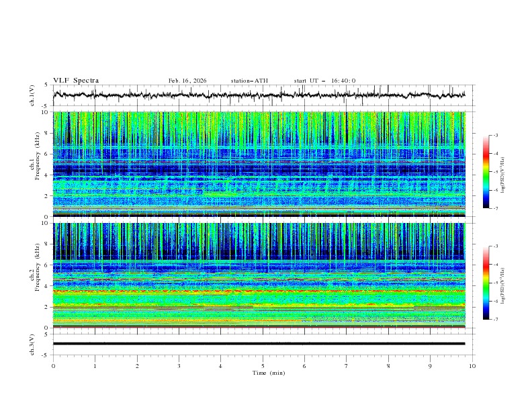The image size is (532, 411).
Task: Click the 10 minute tick label on time axis
Action: click(x=472, y=366)
